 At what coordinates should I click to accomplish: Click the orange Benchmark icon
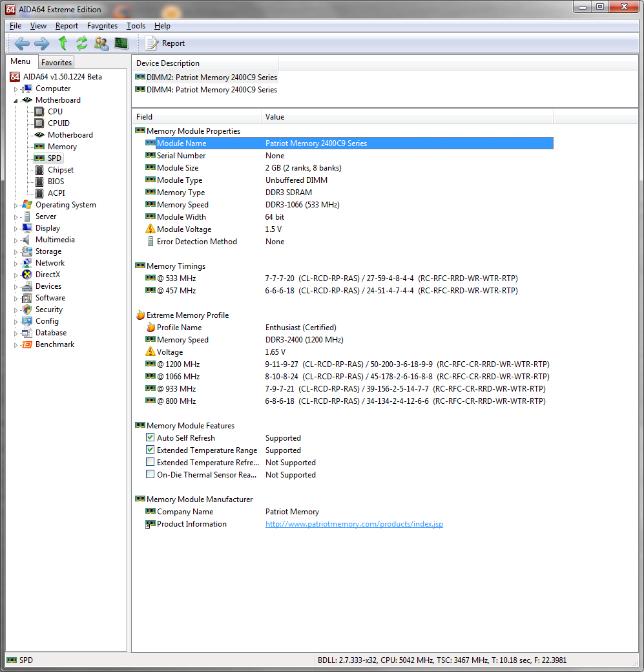[27, 344]
